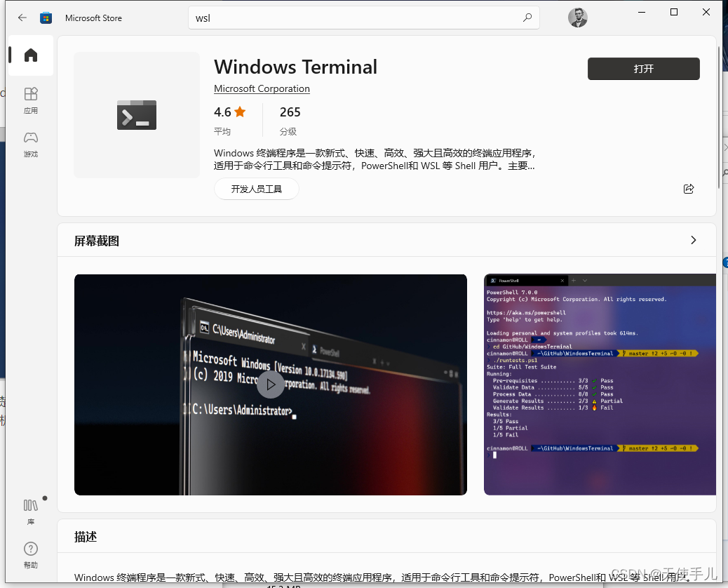Image resolution: width=728 pixels, height=588 pixels.
Task: Click the app description summary text
Action: 375,159
